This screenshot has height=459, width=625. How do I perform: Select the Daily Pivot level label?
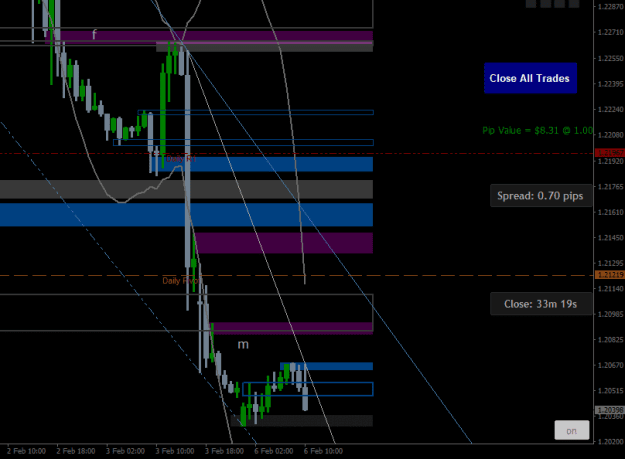coord(181,280)
